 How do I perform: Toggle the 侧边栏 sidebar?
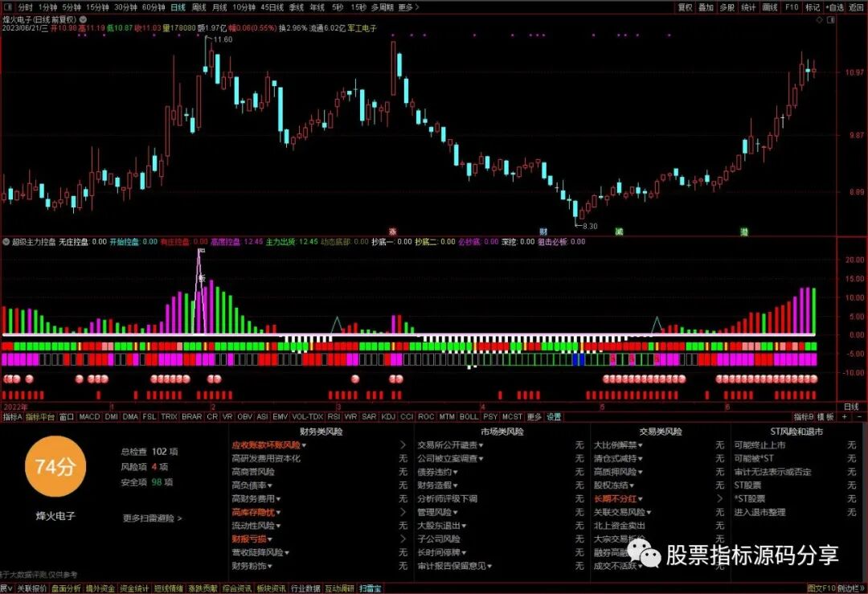851,588
